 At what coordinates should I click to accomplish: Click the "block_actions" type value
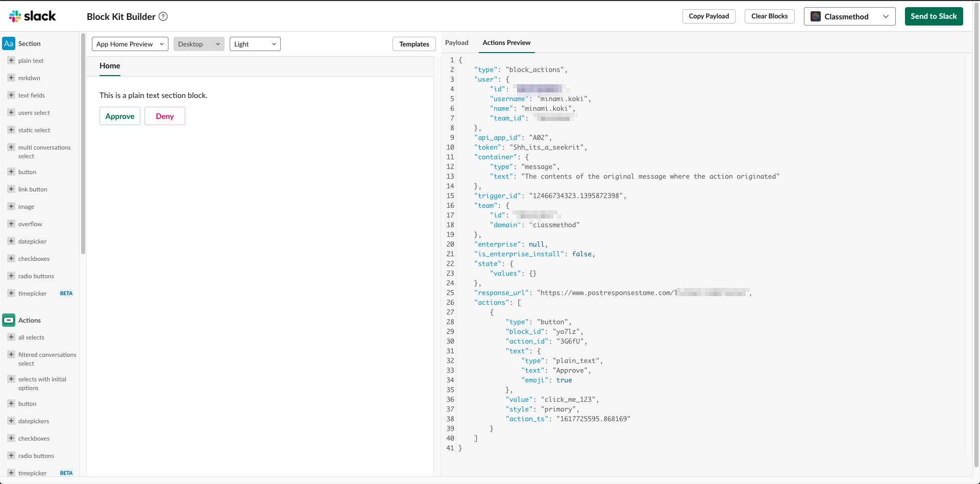click(x=534, y=70)
